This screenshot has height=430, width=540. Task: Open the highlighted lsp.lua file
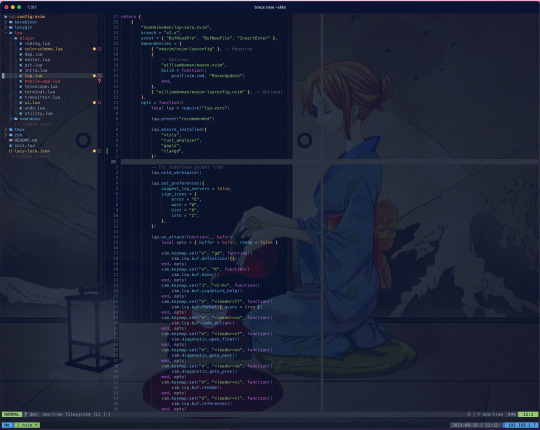[33, 76]
